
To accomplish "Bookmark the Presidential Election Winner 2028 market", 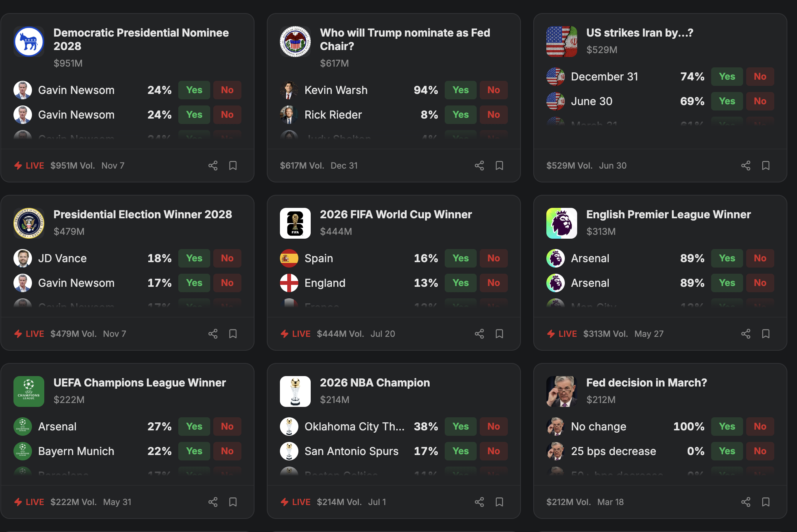I will (x=233, y=334).
